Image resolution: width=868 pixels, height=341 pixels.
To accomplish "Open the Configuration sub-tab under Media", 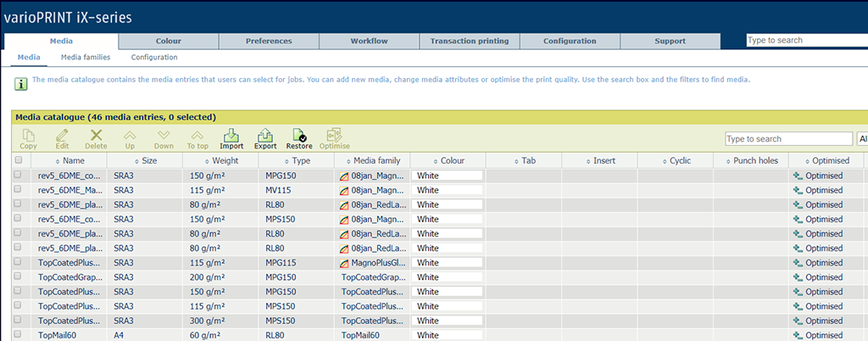I will (x=154, y=57).
